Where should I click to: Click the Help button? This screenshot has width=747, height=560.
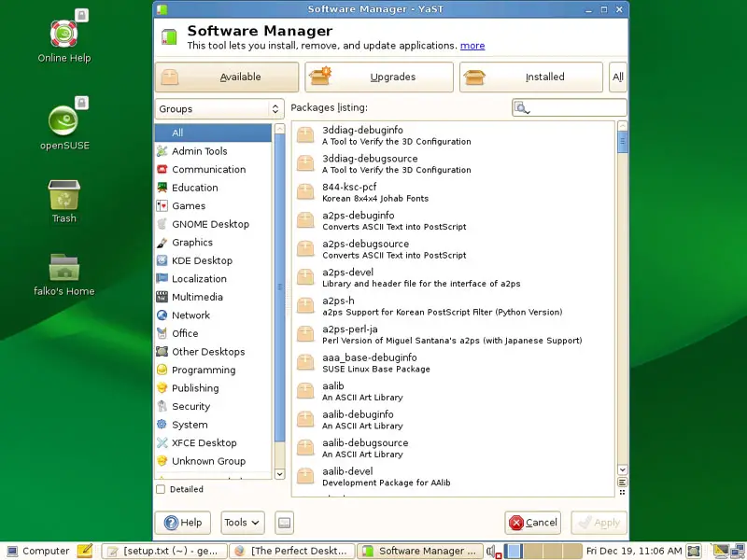pos(183,523)
